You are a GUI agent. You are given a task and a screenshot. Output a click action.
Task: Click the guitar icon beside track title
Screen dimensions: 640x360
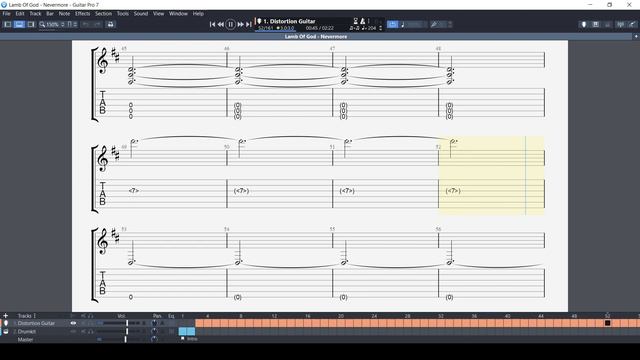click(x=259, y=21)
